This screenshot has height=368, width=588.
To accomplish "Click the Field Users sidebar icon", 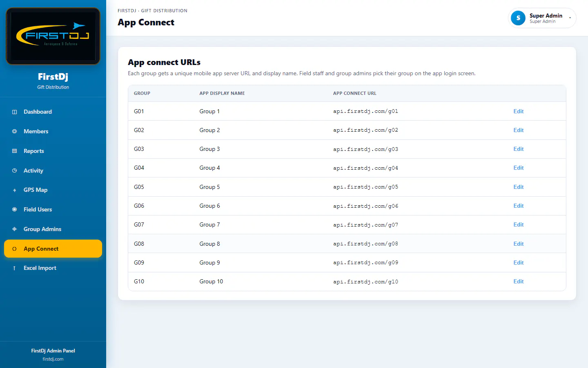I will (x=14, y=209).
